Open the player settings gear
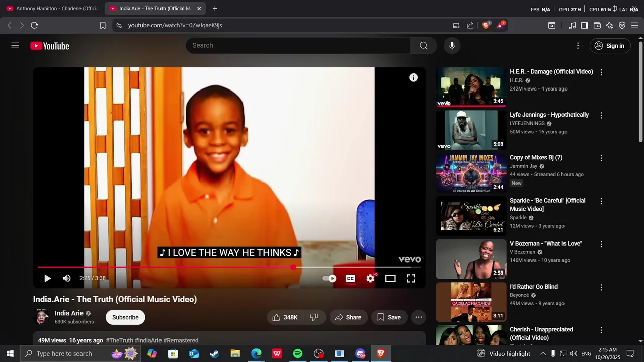Image resolution: width=644 pixels, height=362 pixels. 371,278
